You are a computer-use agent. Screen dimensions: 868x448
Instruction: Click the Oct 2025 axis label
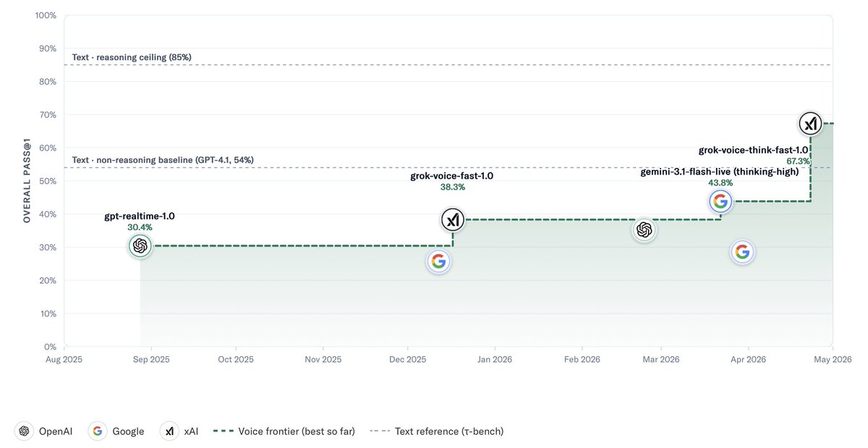pyautogui.click(x=235, y=359)
